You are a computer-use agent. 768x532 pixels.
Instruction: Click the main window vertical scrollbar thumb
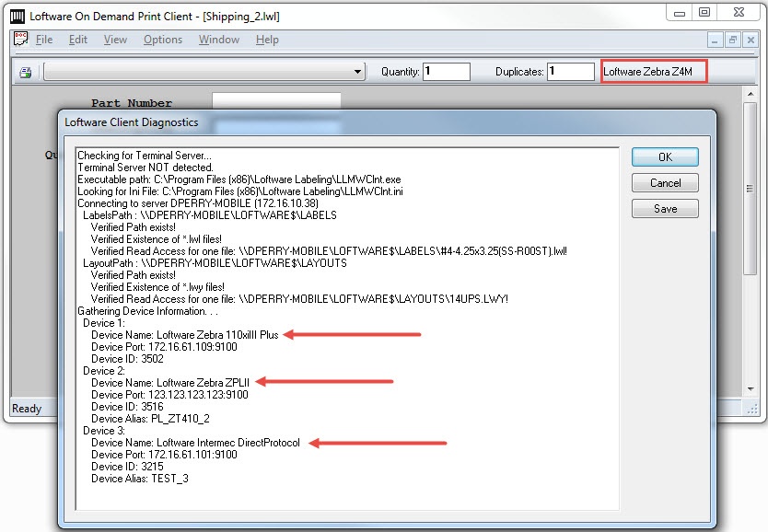tap(750, 189)
